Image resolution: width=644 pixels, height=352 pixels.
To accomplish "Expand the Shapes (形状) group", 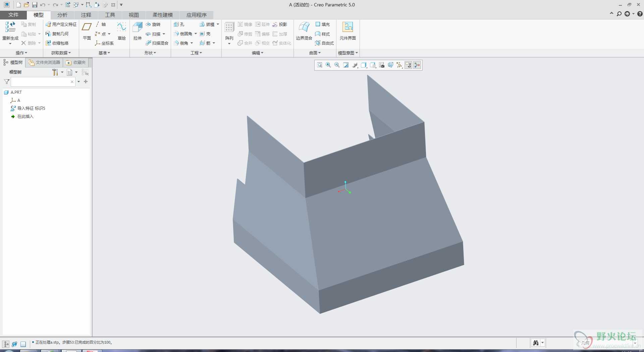I will pos(150,53).
